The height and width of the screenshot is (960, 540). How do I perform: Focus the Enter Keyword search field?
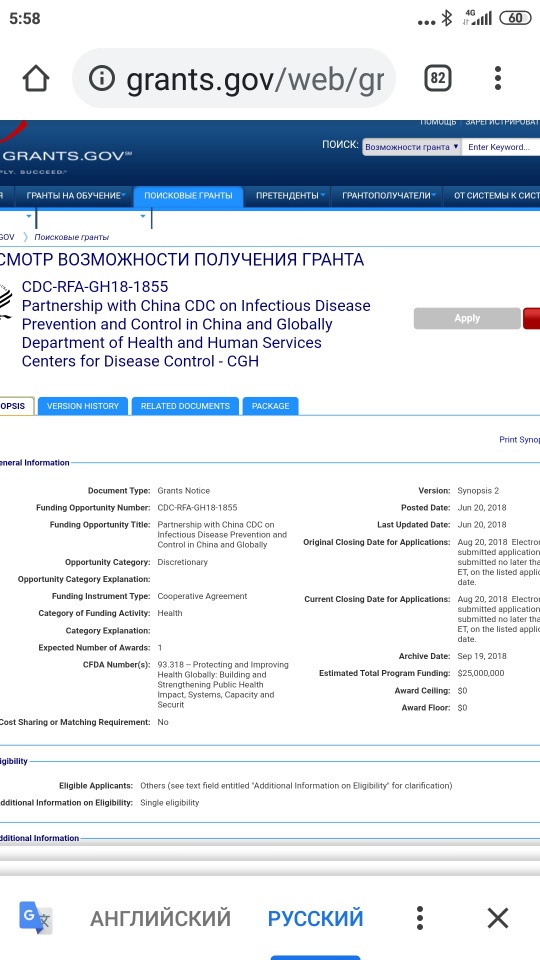pyautogui.click(x=501, y=147)
